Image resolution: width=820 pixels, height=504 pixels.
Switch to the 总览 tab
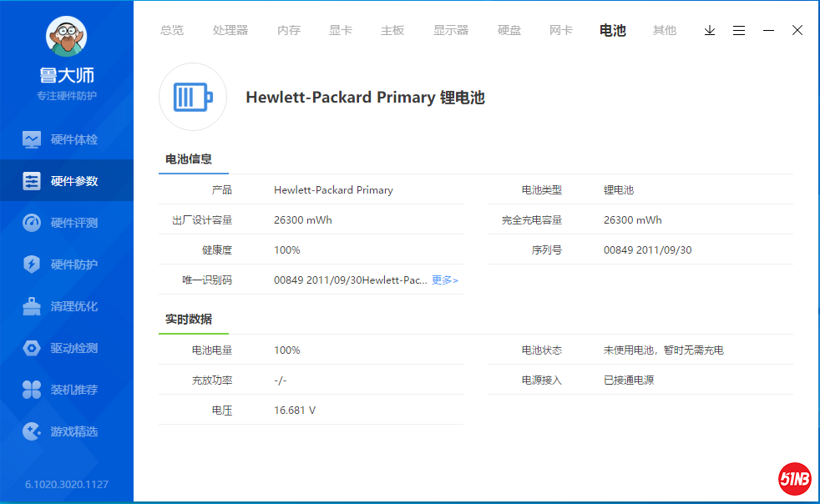(x=172, y=30)
